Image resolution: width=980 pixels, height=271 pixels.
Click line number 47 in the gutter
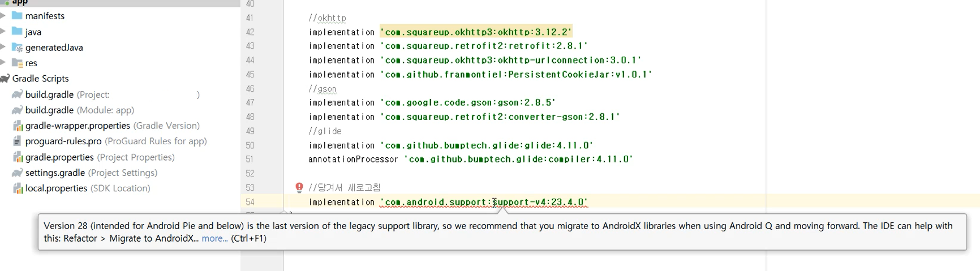tap(250, 102)
